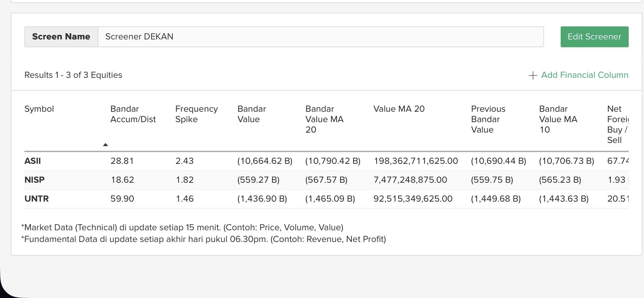
Task: Sort by the Bandar Value column header
Action: pyautogui.click(x=252, y=114)
